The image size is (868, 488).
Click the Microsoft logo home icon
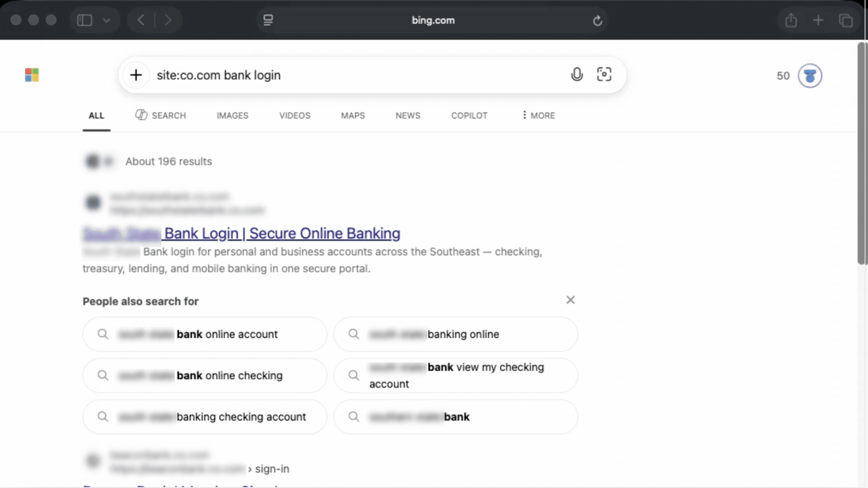[32, 75]
